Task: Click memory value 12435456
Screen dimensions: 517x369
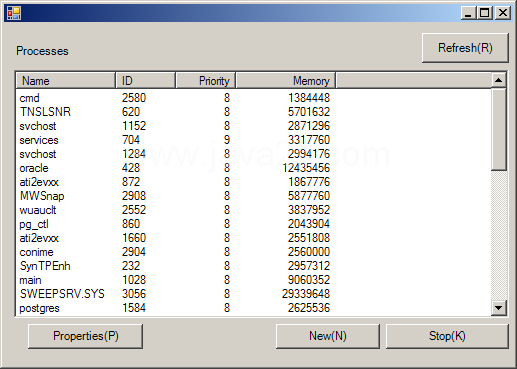Action: (306, 168)
